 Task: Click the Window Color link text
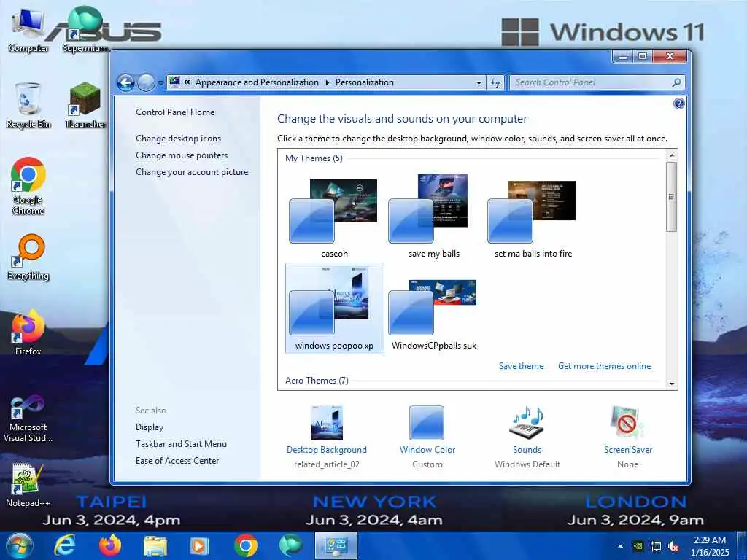(427, 450)
